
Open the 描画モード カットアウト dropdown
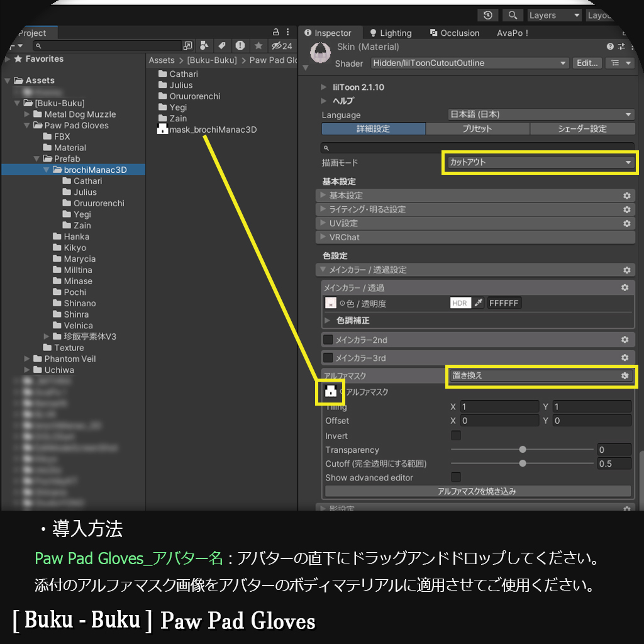coord(541,162)
